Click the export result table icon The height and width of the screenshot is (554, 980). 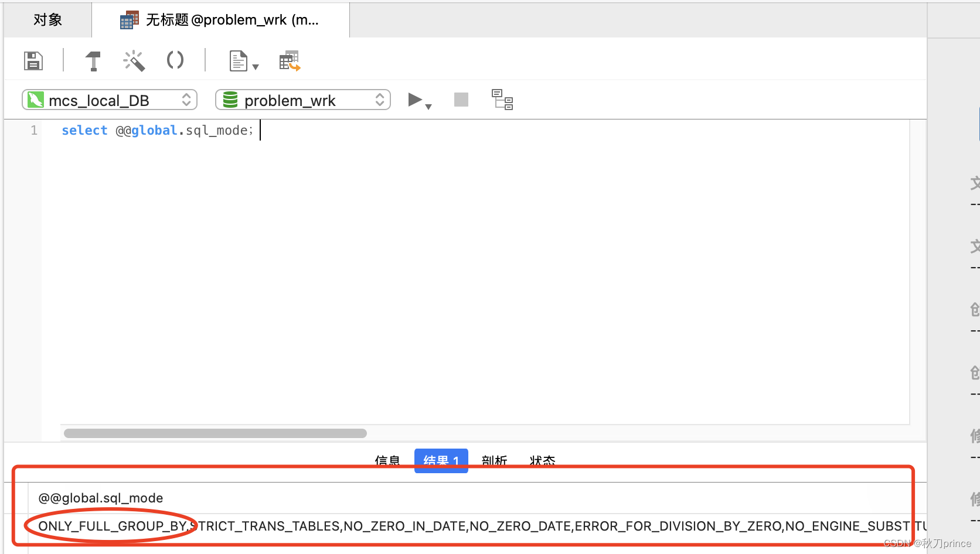click(290, 61)
